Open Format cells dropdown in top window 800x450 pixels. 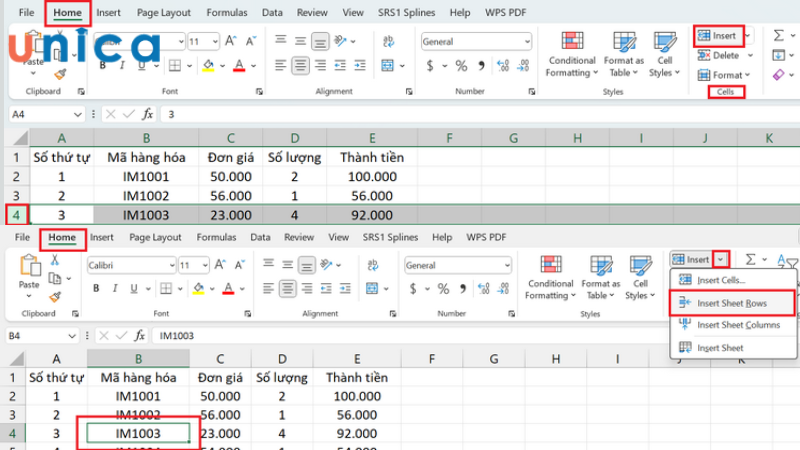point(724,75)
